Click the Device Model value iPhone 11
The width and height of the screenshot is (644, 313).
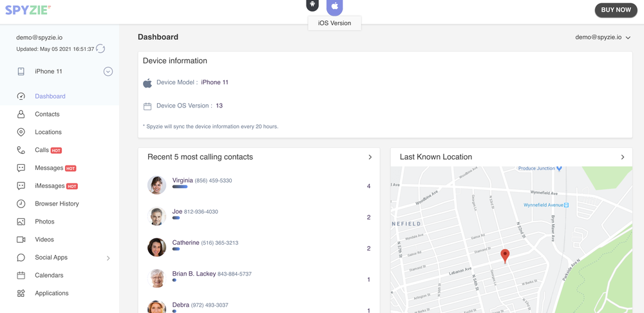[x=215, y=82]
